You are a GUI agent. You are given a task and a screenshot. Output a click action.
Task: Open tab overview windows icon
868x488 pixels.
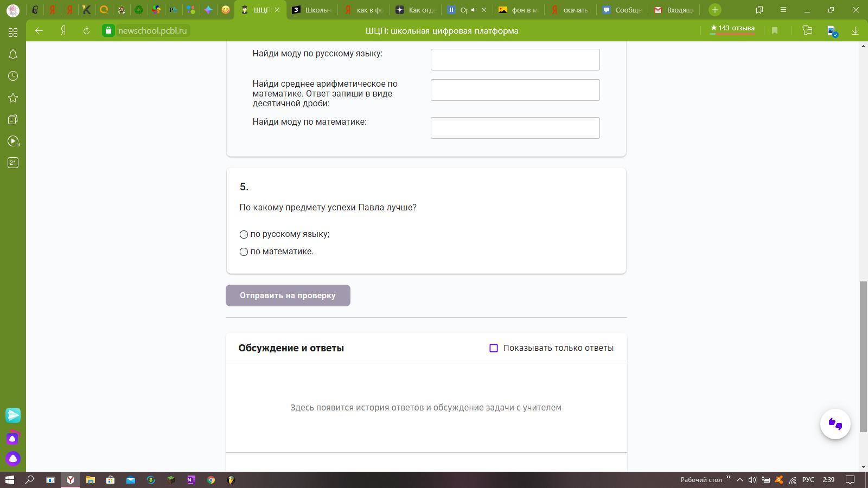pos(759,10)
